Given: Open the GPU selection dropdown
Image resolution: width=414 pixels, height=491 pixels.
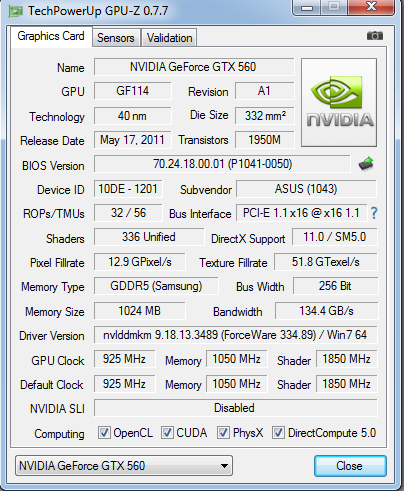Looking at the screenshot, I should tap(124, 466).
